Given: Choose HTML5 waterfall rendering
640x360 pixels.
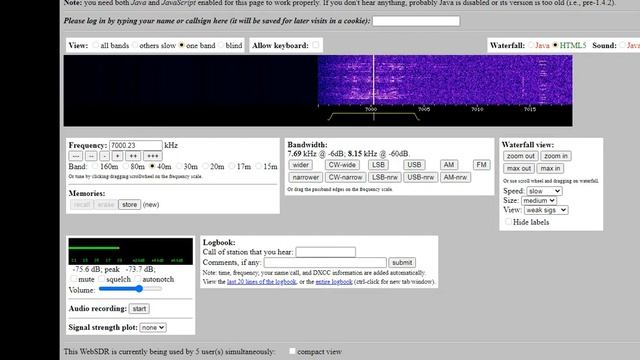Looking at the screenshot, I should click(555, 45).
